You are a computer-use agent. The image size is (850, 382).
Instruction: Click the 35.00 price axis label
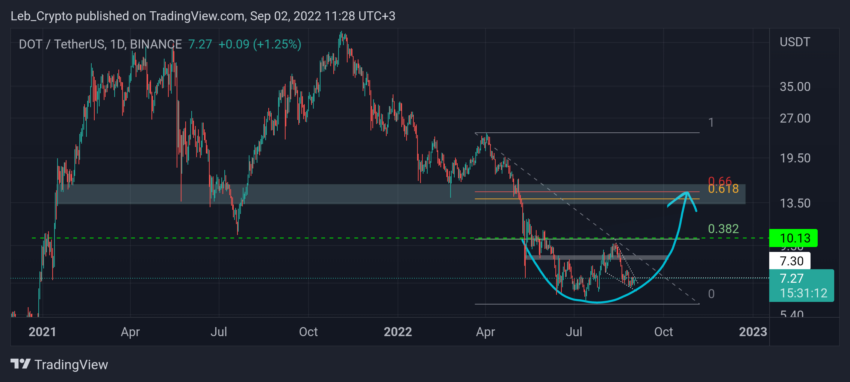[x=795, y=87]
